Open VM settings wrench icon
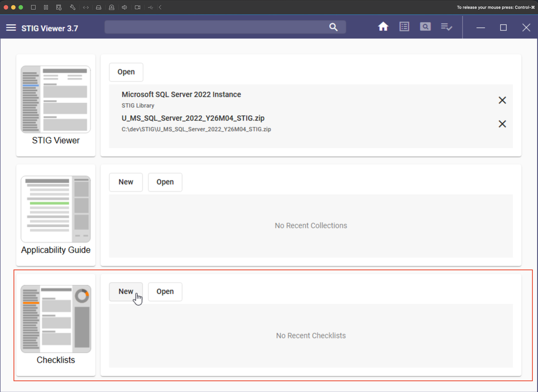This screenshot has width=538, height=392. click(x=73, y=7)
